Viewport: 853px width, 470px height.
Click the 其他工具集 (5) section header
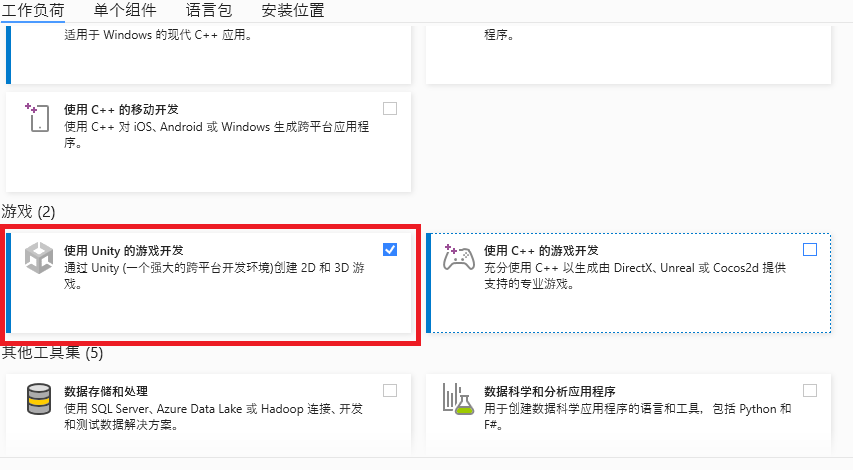(x=52, y=352)
